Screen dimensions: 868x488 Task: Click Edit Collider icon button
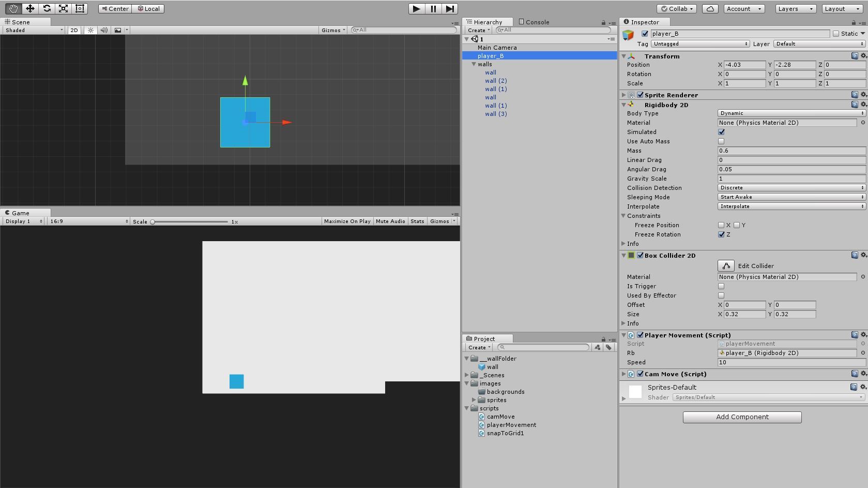(x=726, y=265)
